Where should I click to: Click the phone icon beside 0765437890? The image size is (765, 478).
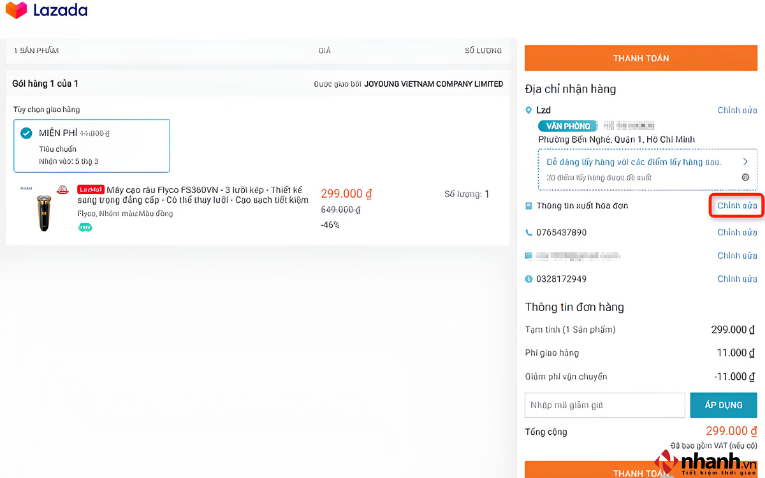(x=528, y=233)
